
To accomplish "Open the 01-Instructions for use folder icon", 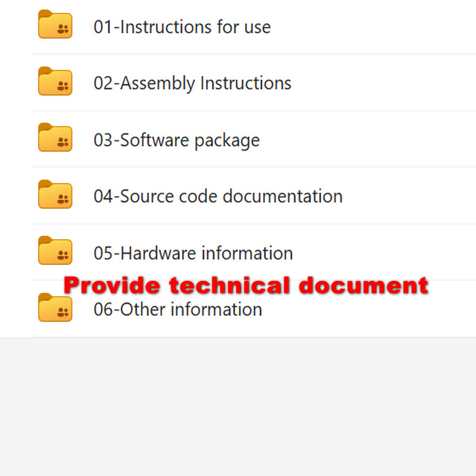I will [55, 24].
